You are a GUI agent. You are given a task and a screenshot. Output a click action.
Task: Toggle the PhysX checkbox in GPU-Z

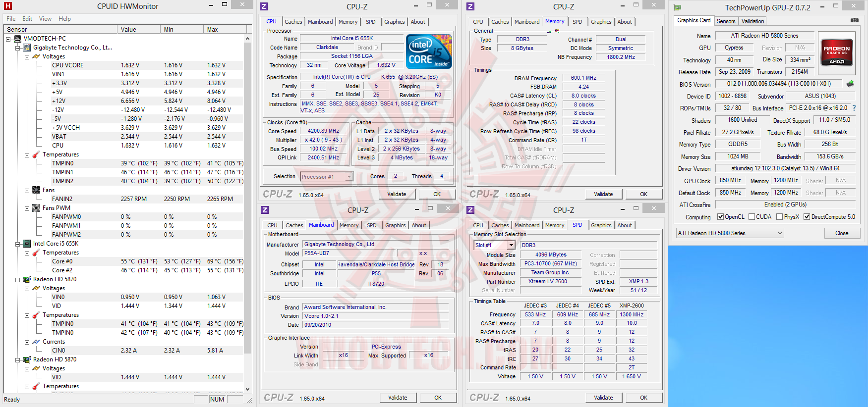[x=780, y=217]
